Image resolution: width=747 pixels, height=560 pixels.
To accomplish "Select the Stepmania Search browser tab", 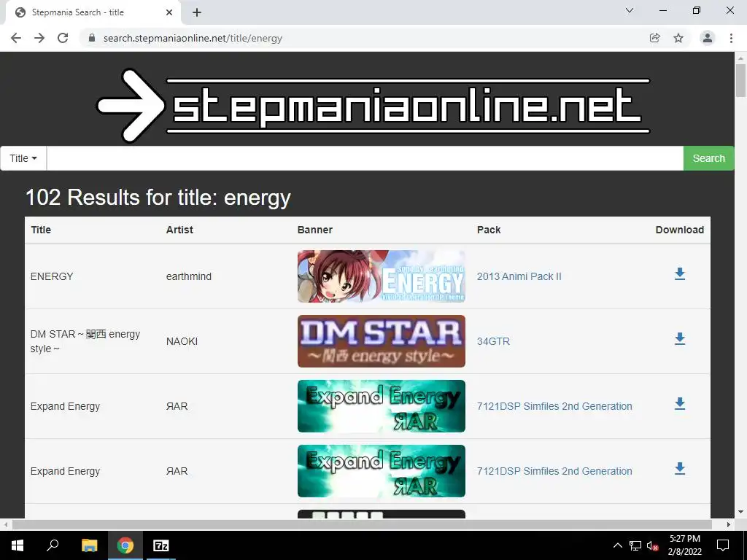I will pos(93,12).
